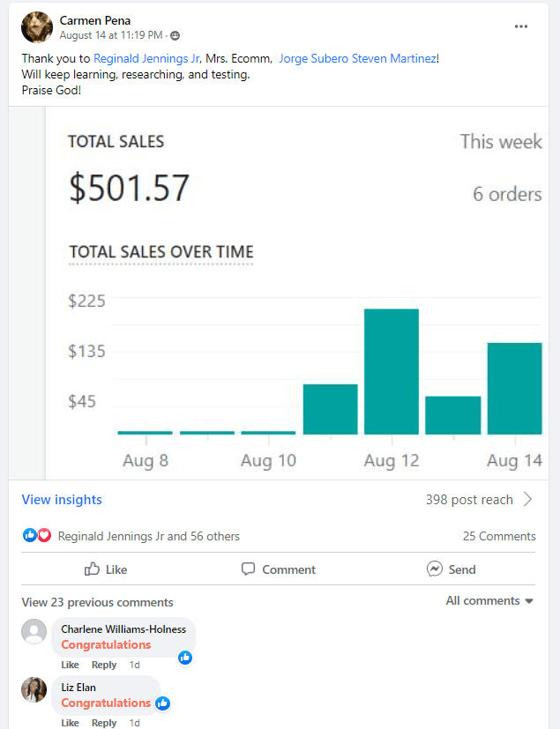Open Jorge Subero tagged profile link
This screenshot has width=560, height=729.
pyautogui.click(x=313, y=58)
